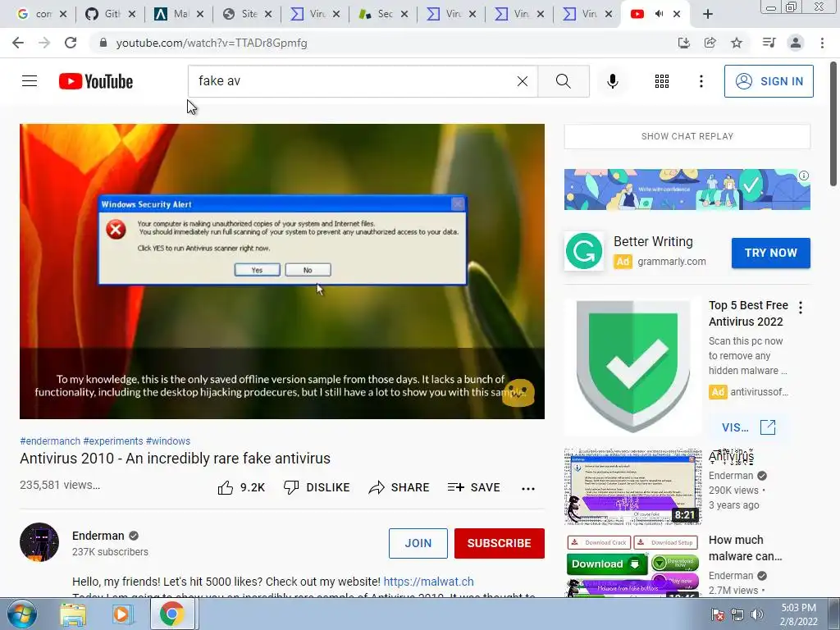Image resolution: width=840 pixels, height=630 pixels.
Task: Subscribe to Enderman channel
Action: point(500,543)
